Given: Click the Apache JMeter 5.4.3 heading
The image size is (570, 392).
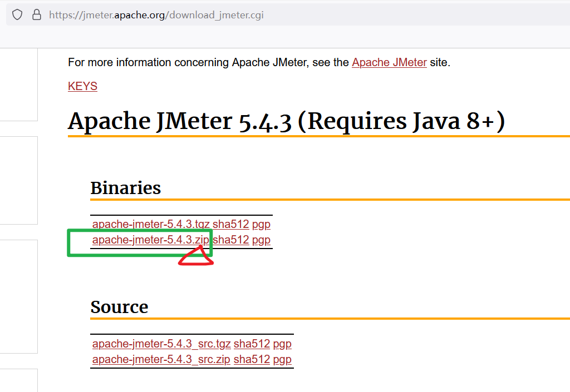Looking at the screenshot, I should pos(287,121).
